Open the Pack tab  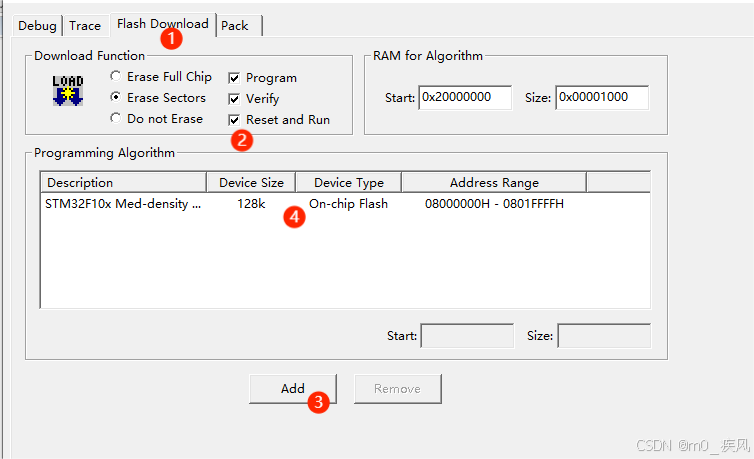(x=235, y=25)
